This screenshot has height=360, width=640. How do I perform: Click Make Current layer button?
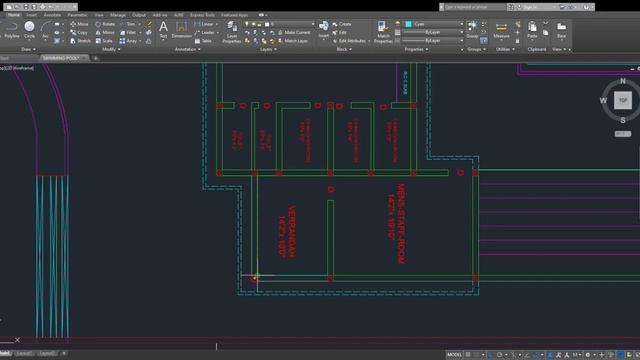tap(294, 32)
